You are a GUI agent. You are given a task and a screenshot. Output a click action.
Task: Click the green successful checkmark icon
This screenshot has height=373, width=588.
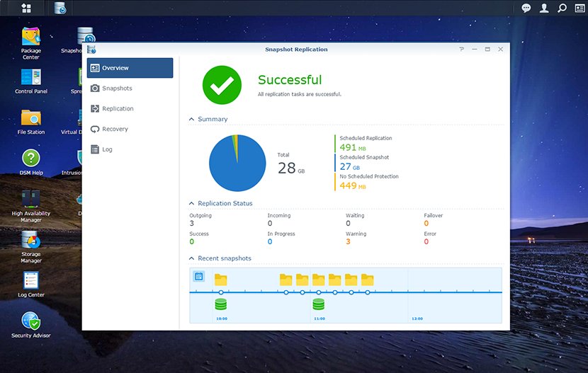[x=222, y=85]
